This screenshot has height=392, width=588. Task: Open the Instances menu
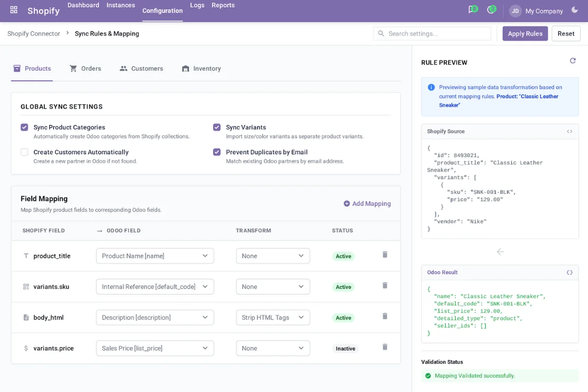[121, 5]
